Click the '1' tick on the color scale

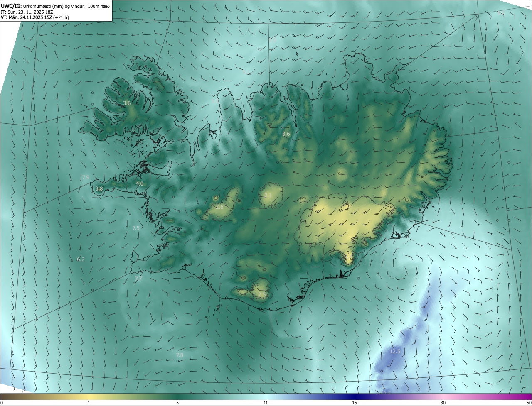coord(89,403)
